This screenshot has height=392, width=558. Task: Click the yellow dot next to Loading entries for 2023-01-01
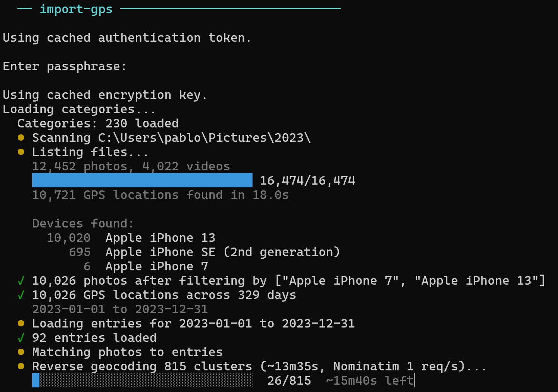tap(21, 323)
